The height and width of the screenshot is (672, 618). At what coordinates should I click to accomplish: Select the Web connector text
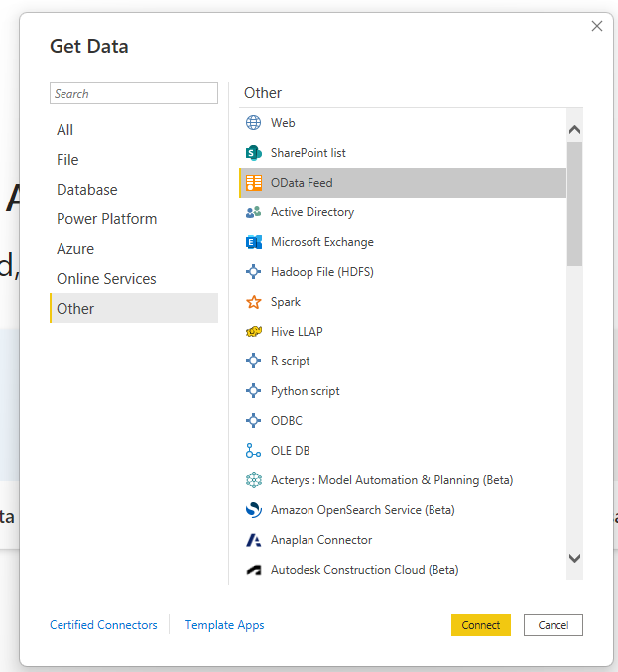(x=283, y=123)
